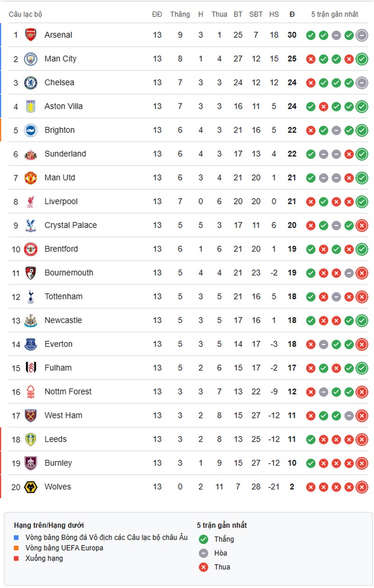Open the Aston Villa team link
The width and height of the screenshot is (374, 588).
[x=64, y=107]
